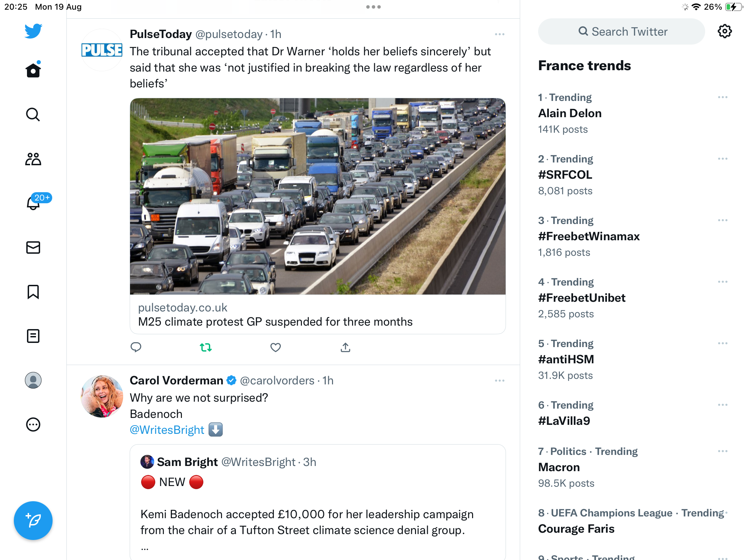Open the Explore search icon in sidebar
The width and height of the screenshot is (747, 560).
(33, 114)
